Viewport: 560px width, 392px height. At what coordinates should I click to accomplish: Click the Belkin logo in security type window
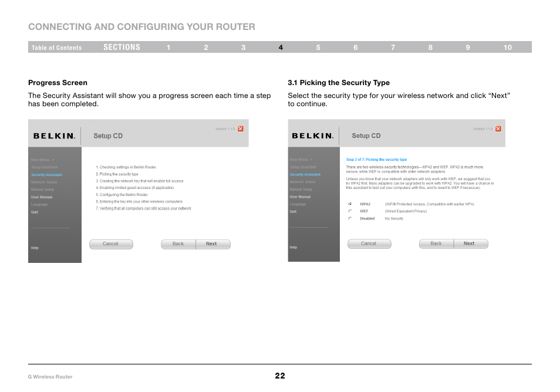(312, 136)
